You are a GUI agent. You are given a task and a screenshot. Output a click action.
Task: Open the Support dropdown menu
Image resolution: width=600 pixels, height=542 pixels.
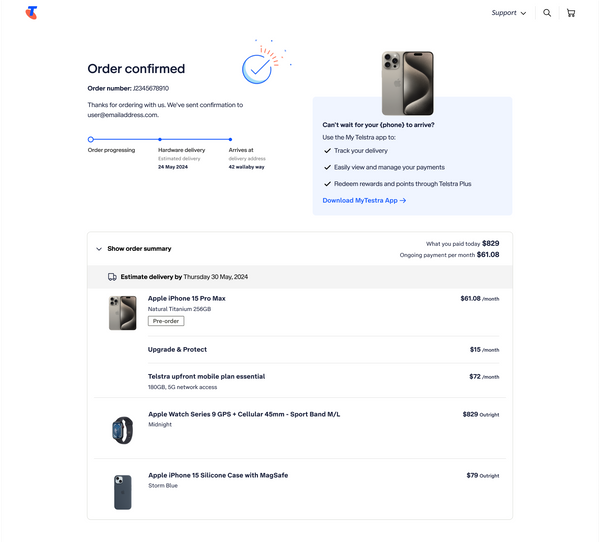coord(509,13)
